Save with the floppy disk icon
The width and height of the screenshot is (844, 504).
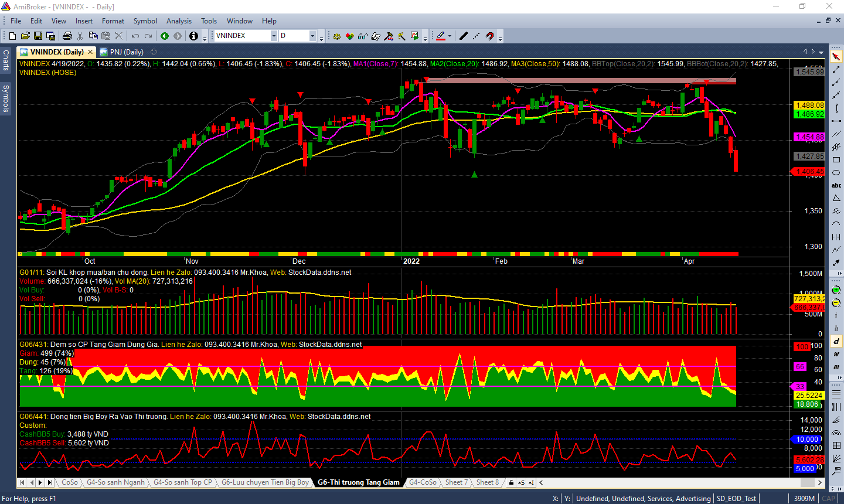[38, 36]
